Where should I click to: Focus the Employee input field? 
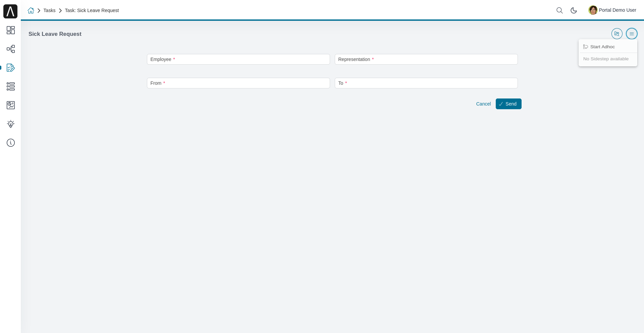coord(238,59)
